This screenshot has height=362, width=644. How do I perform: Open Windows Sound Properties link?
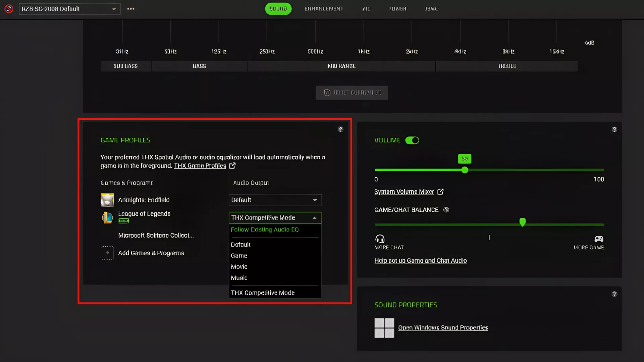[x=443, y=328]
